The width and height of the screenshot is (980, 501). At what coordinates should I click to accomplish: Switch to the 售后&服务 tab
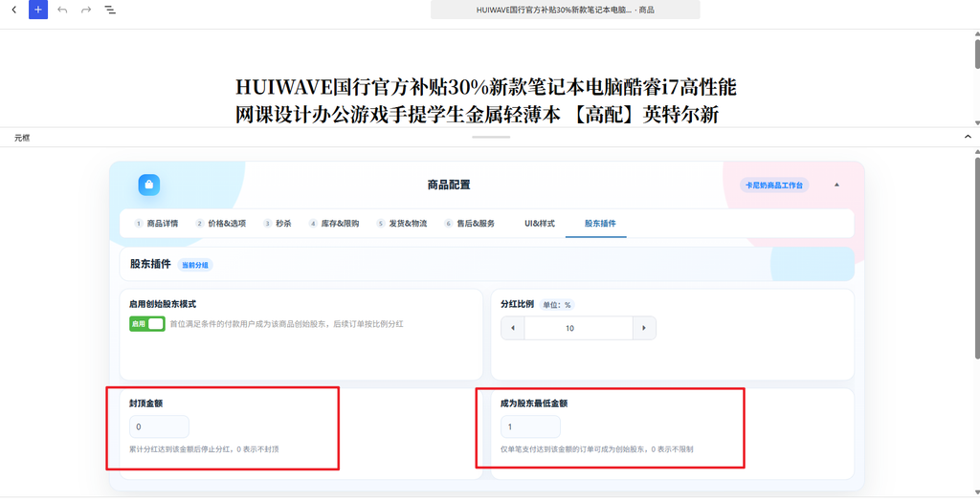[469, 224]
